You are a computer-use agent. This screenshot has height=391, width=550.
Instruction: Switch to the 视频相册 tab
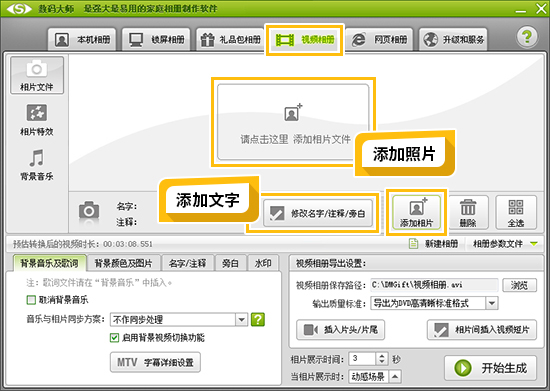coord(304,40)
